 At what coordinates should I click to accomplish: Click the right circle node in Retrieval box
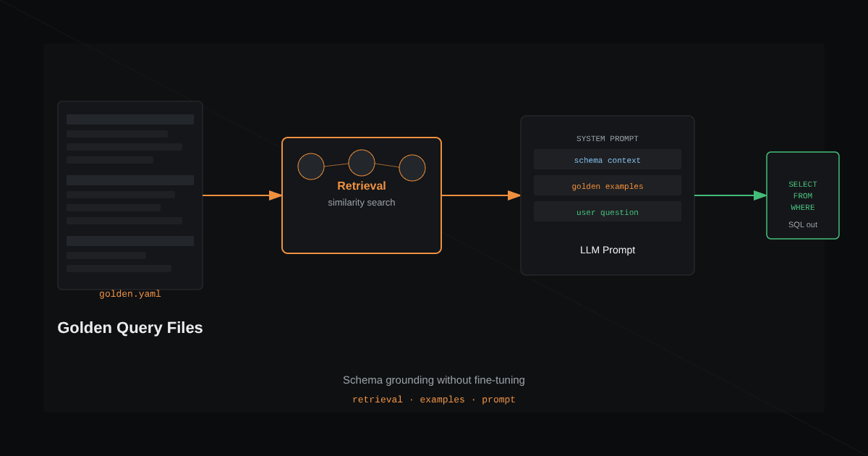pos(412,168)
